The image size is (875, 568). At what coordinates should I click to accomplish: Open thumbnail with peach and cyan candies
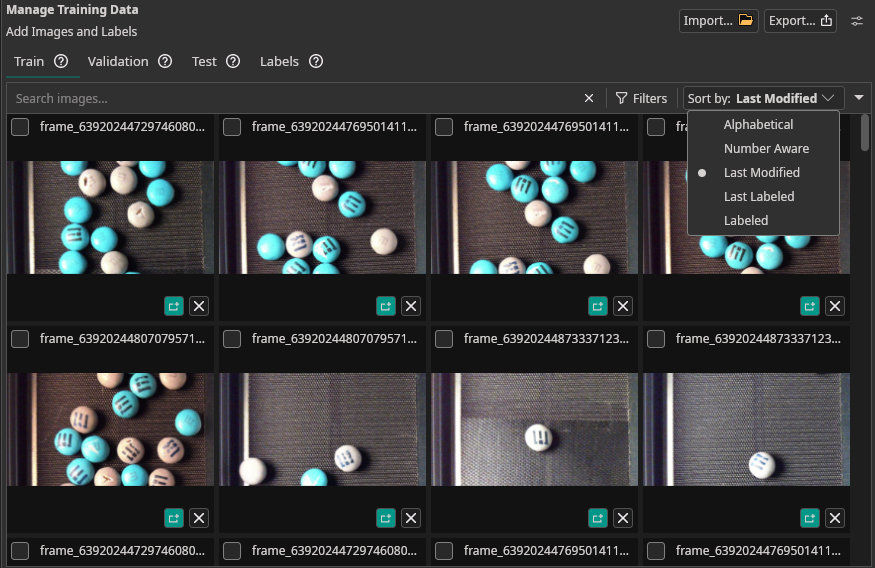[110, 430]
